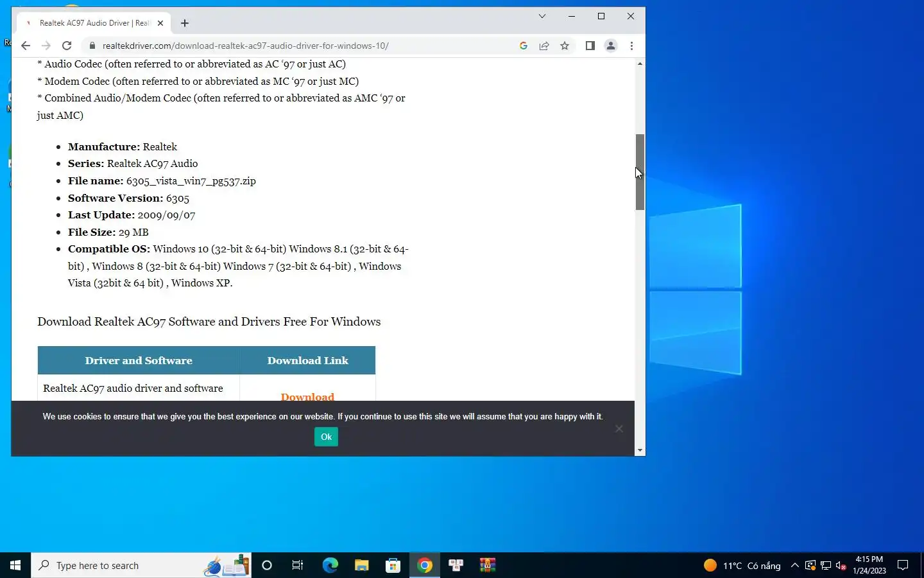Close the Realtek AC97 Audio Driver tab
Image resolution: width=924 pixels, height=578 pixels.
coord(160,23)
